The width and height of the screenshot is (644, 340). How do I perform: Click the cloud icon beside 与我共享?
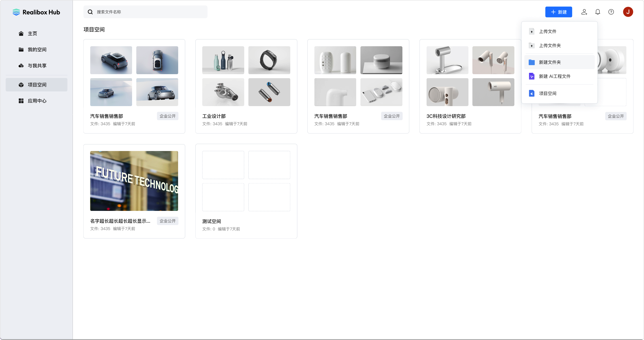(21, 65)
